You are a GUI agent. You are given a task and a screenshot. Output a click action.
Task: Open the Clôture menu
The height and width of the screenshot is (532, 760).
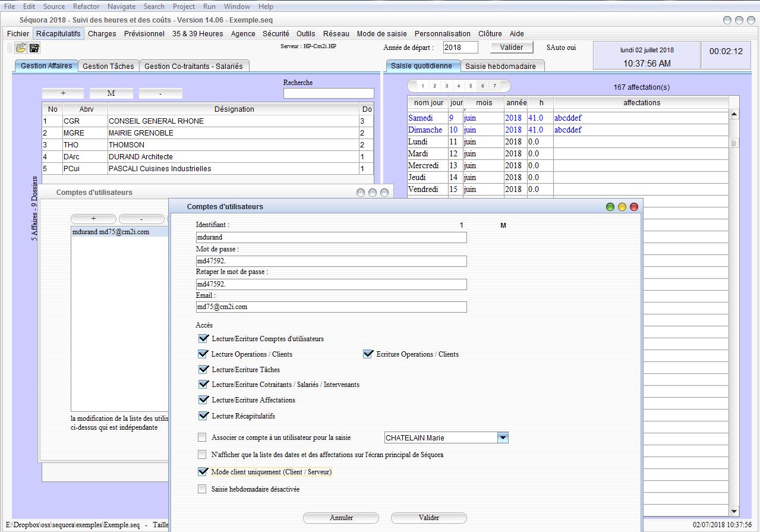point(490,34)
